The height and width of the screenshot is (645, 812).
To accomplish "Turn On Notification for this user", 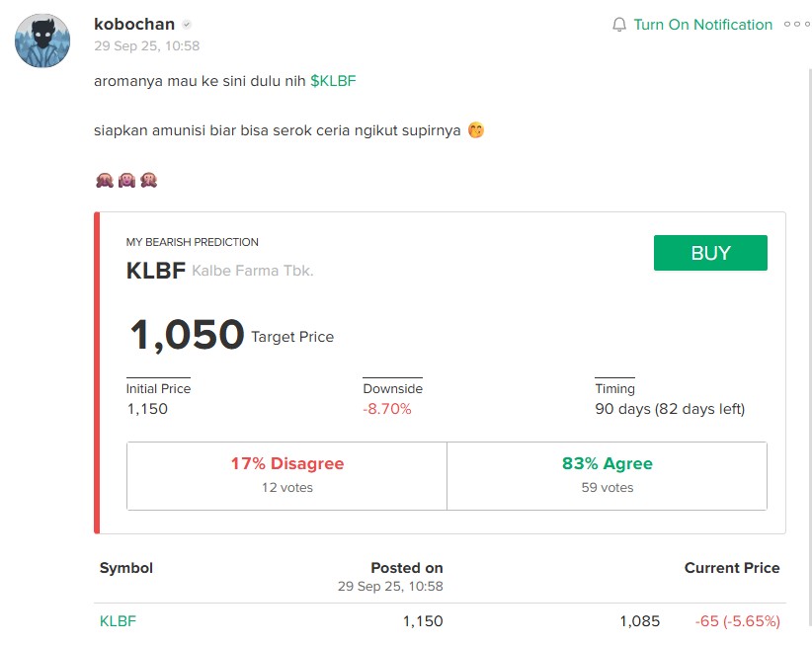I will pos(702,25).
